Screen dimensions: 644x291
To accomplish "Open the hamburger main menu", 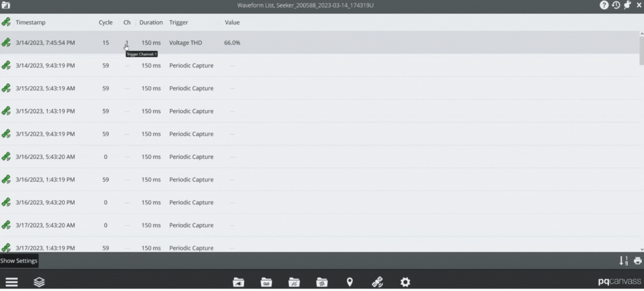I will (11, 282).
